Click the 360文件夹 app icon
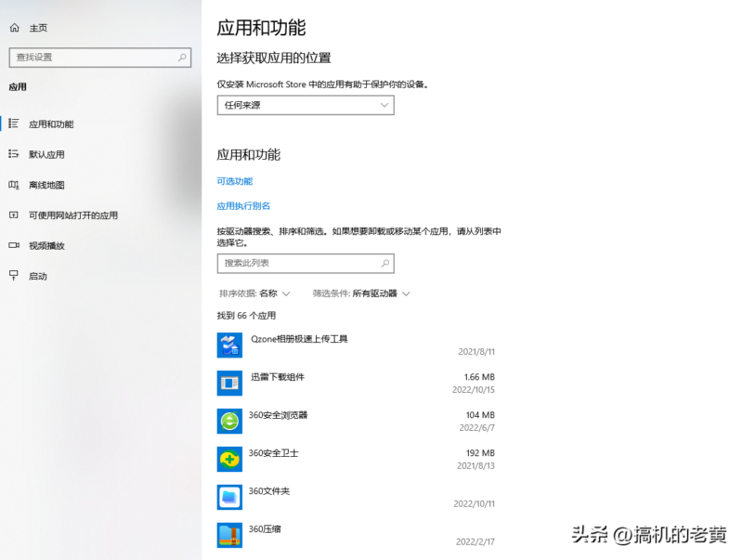 [228, 497]
